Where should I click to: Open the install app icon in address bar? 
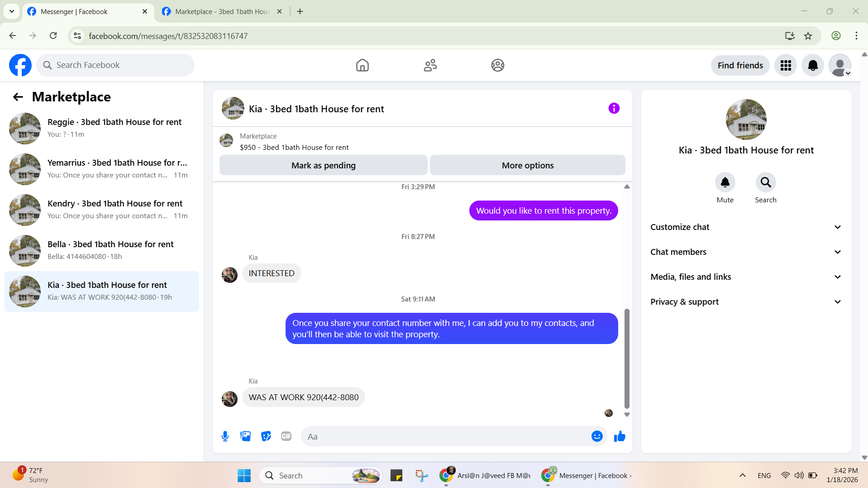(789, 36)
